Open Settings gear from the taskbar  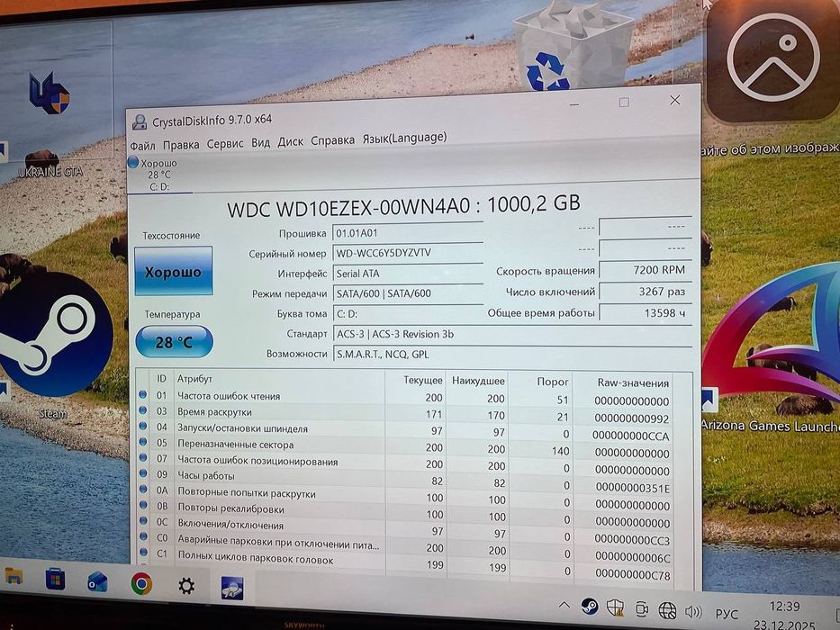tap(185, 586)
